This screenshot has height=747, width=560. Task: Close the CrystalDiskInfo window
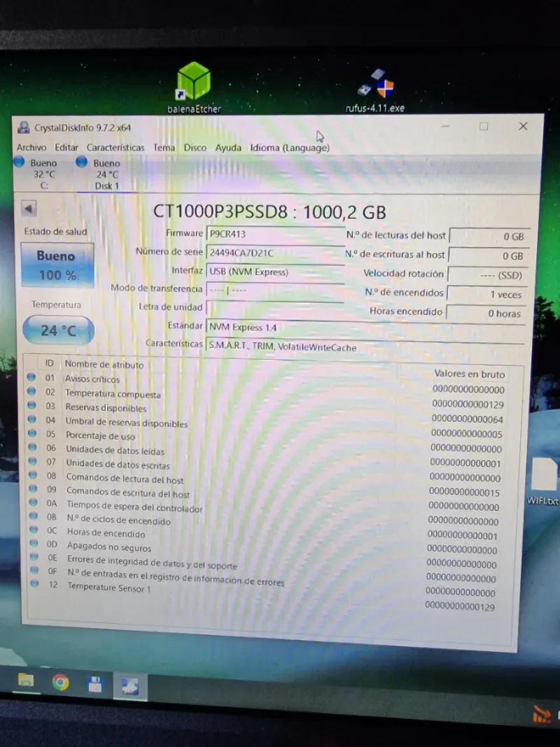(x=523, y=126)
